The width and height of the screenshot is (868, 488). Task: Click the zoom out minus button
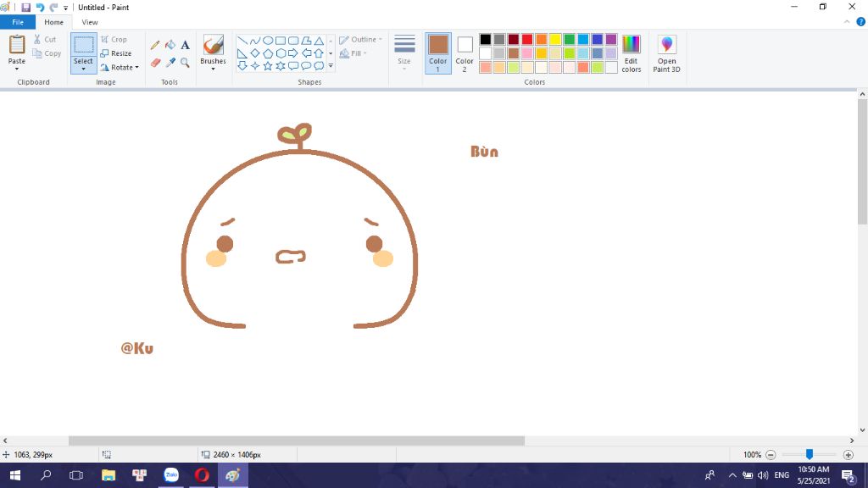point(771,455)
